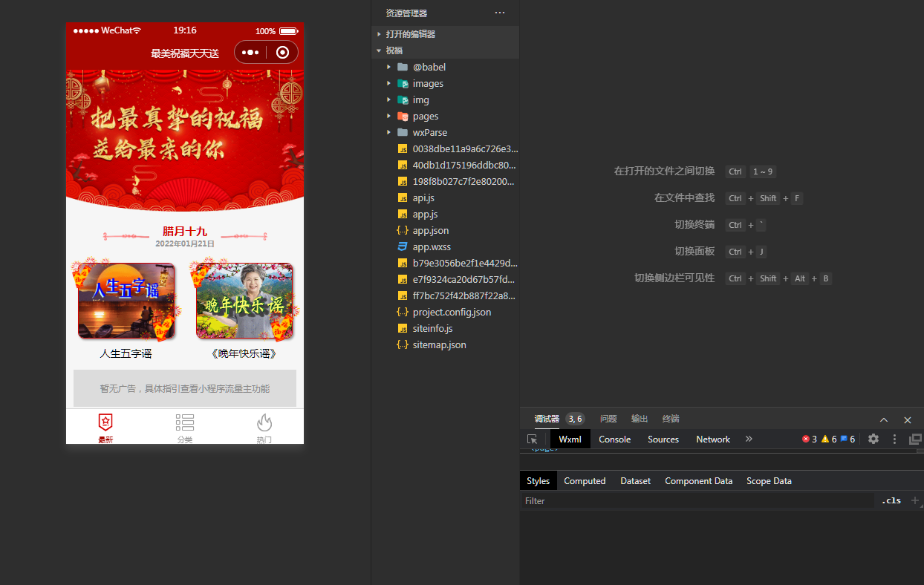Toggle the .cls class editor
The image size is (924, 585).
[891, 500]
